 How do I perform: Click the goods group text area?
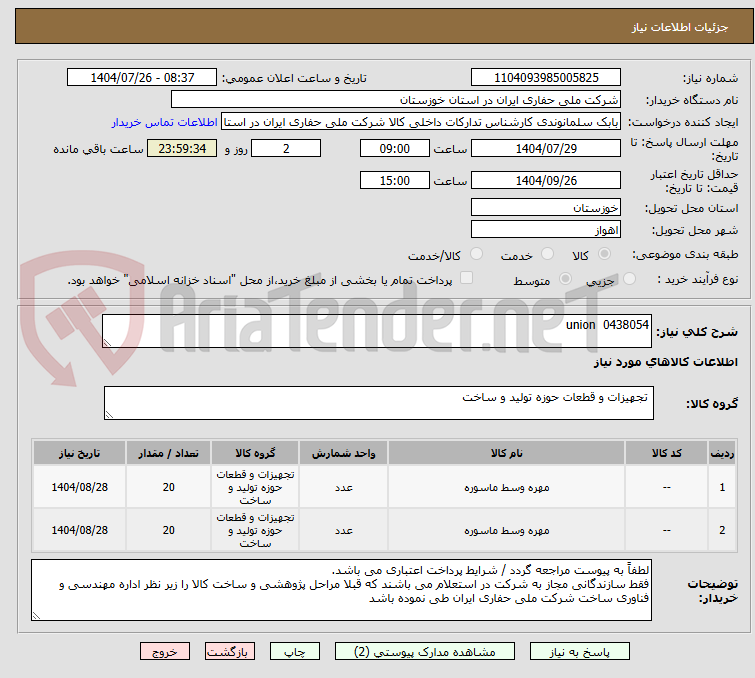(x=378, y=403)
